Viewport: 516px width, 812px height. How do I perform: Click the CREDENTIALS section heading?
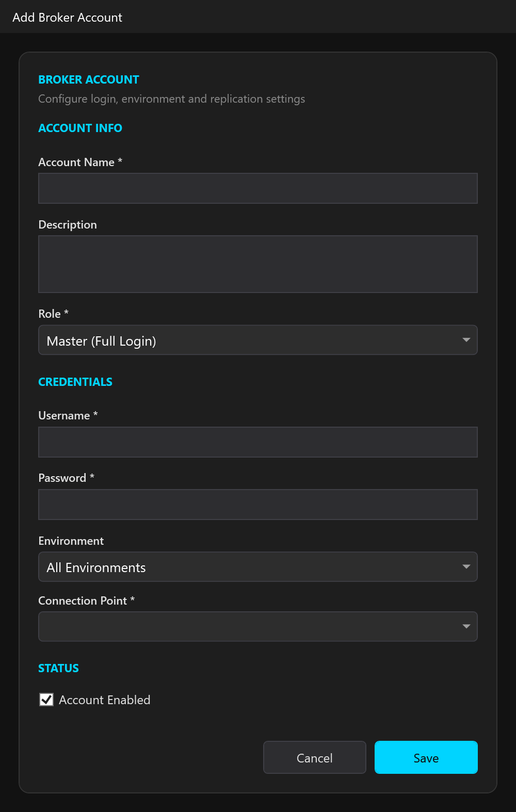pyautogui.click(x=75, y=382)
